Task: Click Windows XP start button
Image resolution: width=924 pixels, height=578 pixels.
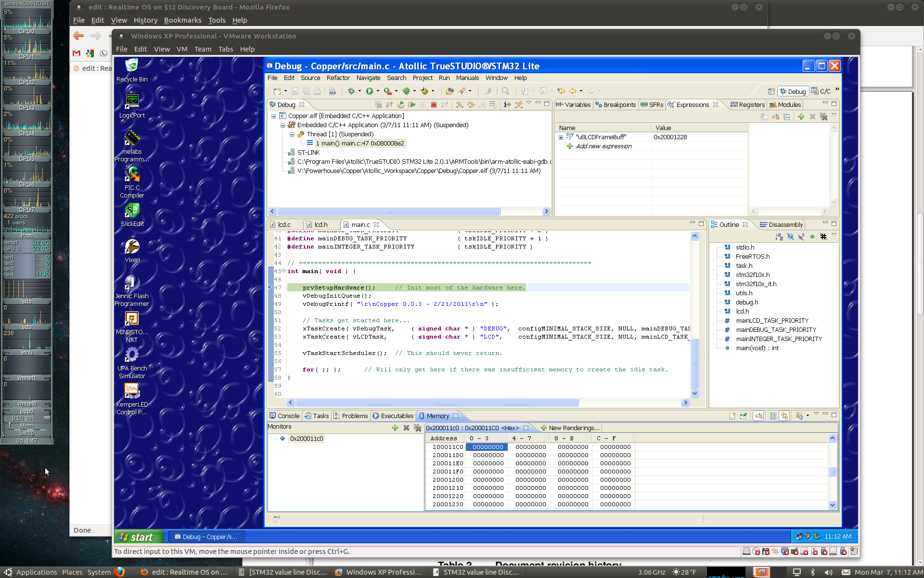Action: [x=139, y=537]
